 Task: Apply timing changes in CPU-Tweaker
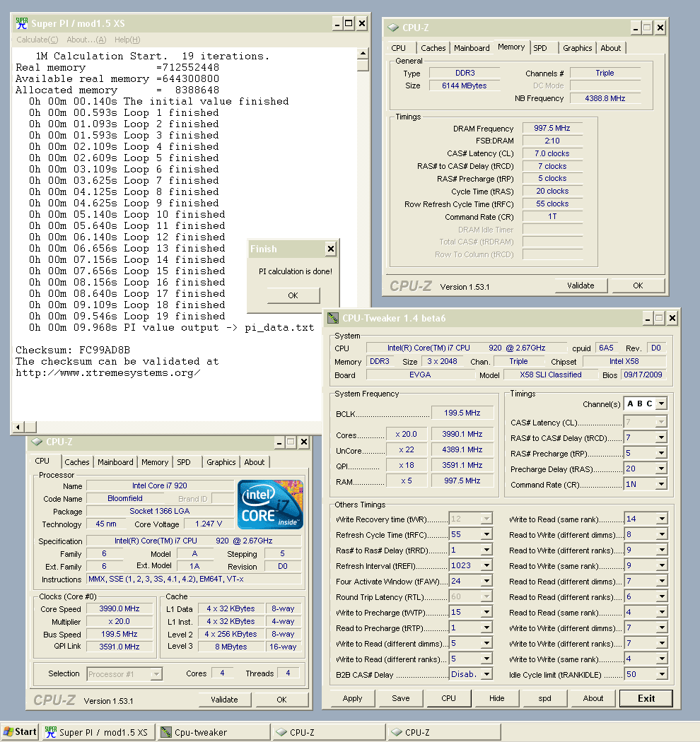click(x=352, y=698)
